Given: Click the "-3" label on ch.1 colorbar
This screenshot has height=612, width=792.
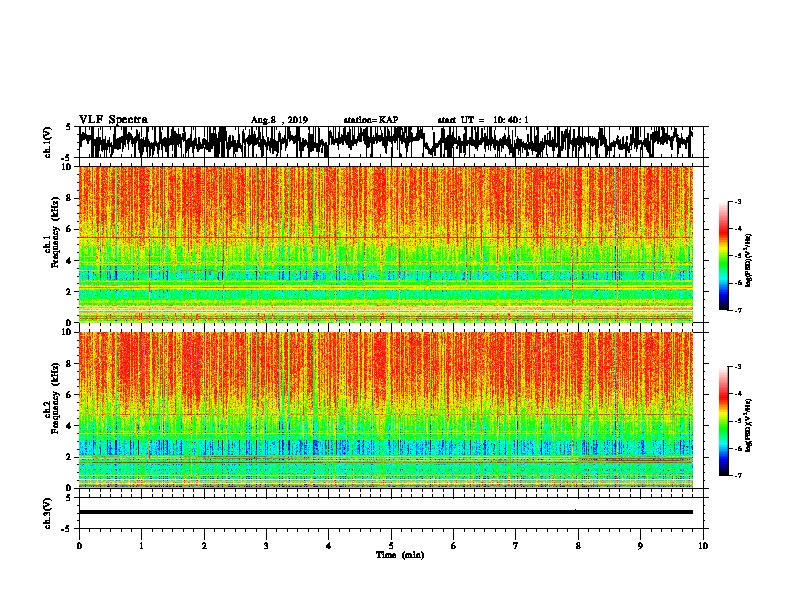Looking at the screenshot, I should [738, 202].
